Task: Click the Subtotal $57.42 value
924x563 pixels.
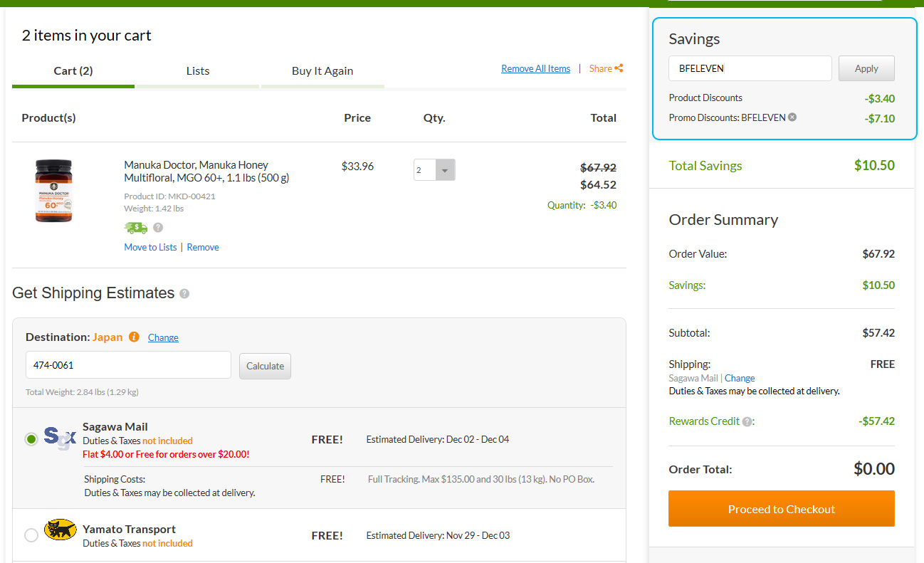Action: point(878,332)
